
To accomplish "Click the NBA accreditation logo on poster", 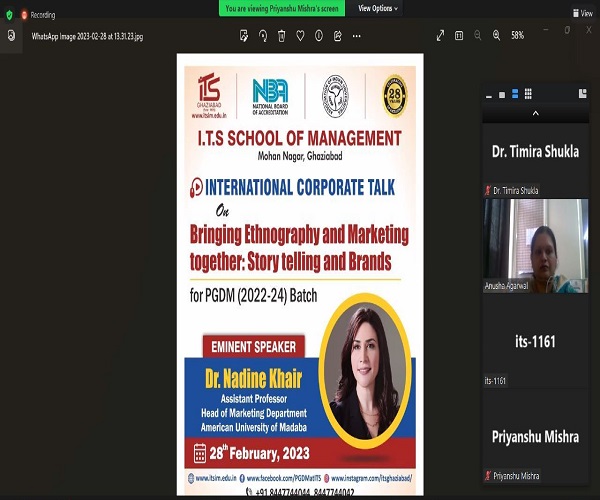I will click(x=270, y=96).
